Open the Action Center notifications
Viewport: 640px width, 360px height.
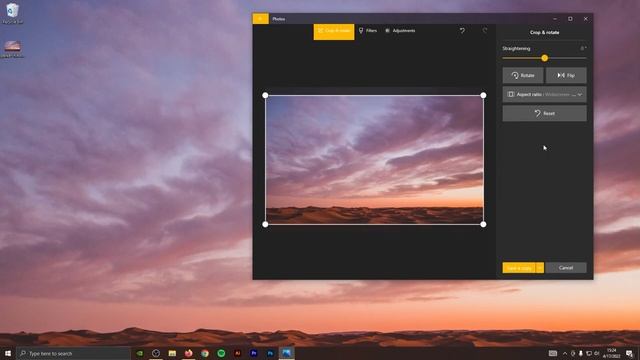coord(629,353)
